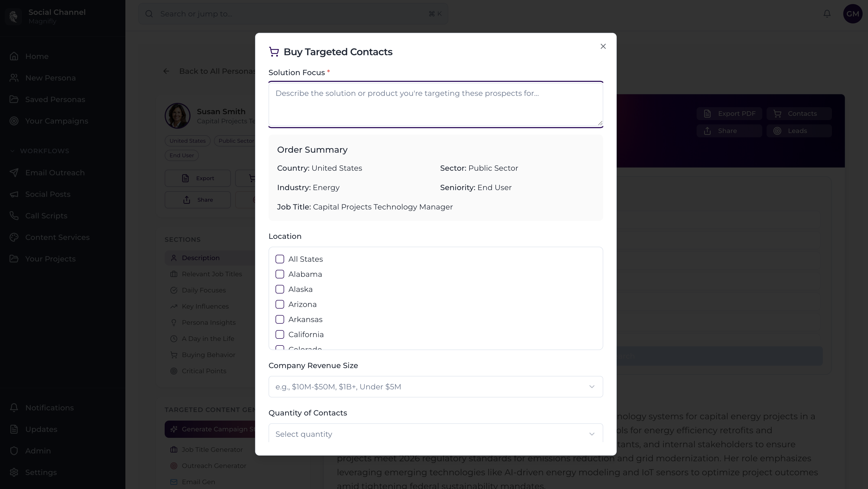
Task: Select the California checkbox
Action: (280, 334)
